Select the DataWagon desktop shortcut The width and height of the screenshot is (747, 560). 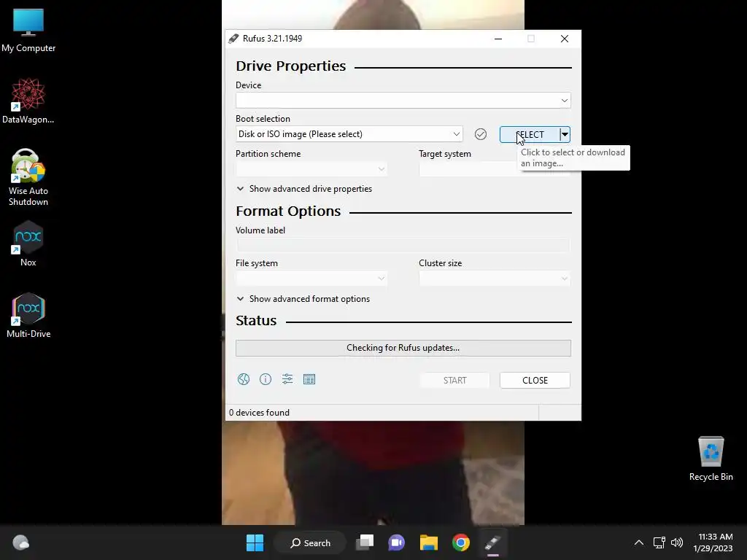[x=28, y=101]
